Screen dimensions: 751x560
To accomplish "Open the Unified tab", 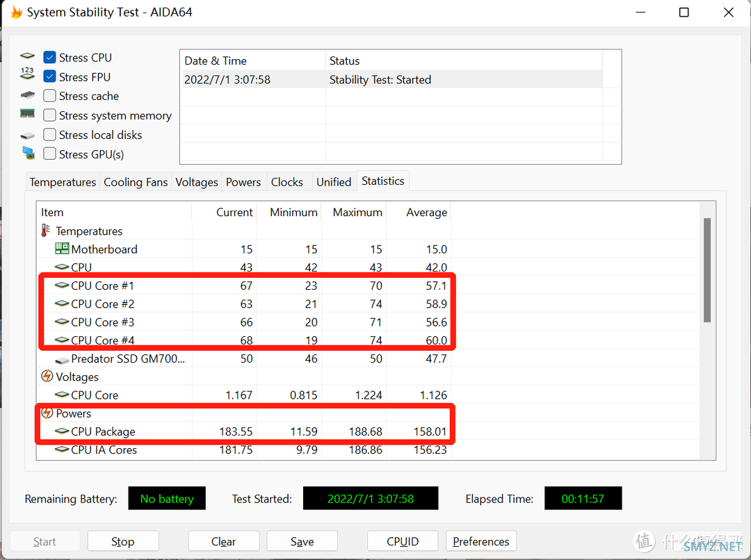I will [x=334, y=182].
